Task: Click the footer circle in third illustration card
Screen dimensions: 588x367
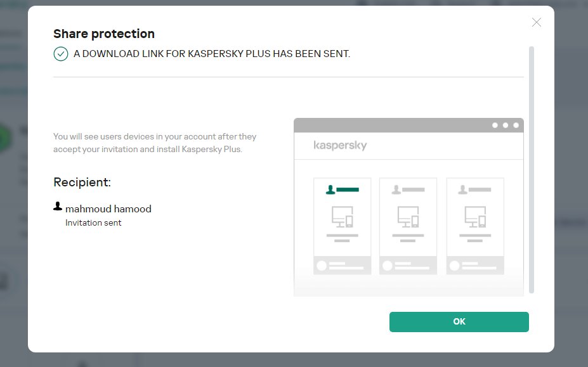Action: [455, 266]
